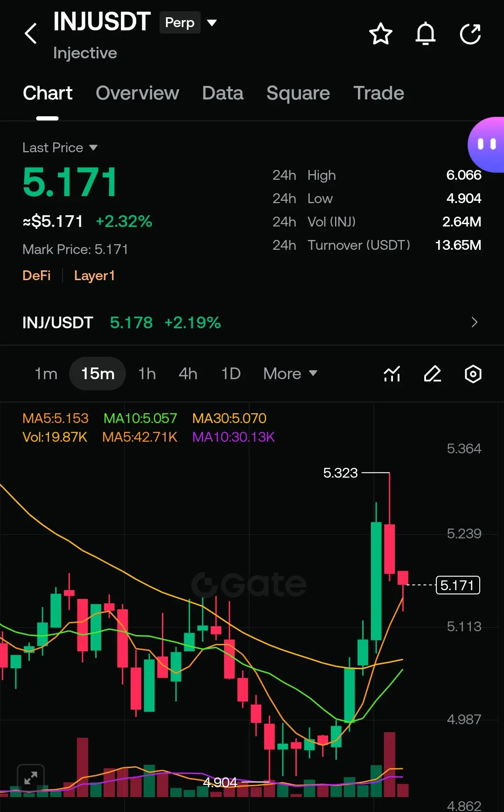Select the 1D timeframe
504x812 pixels.
[231, 374]
